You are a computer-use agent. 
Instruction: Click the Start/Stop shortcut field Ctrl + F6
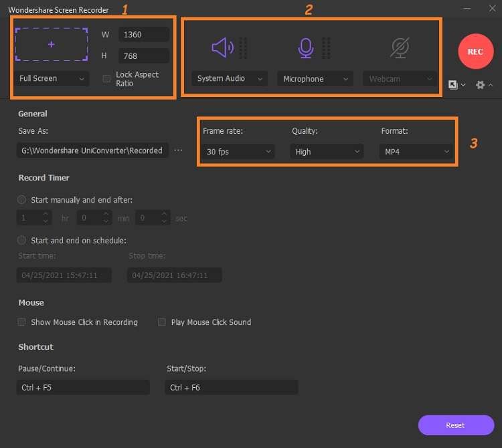(x=232, y=387)
